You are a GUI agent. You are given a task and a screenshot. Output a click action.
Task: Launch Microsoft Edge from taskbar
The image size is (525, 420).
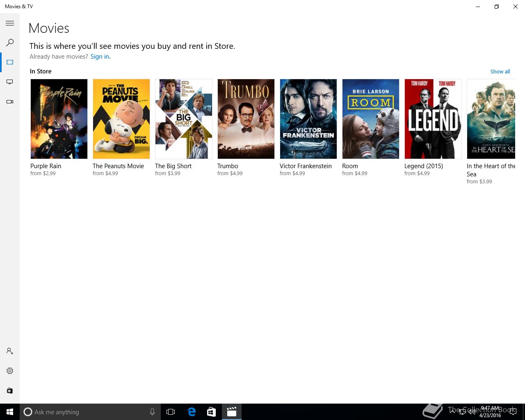pos(192,412)
